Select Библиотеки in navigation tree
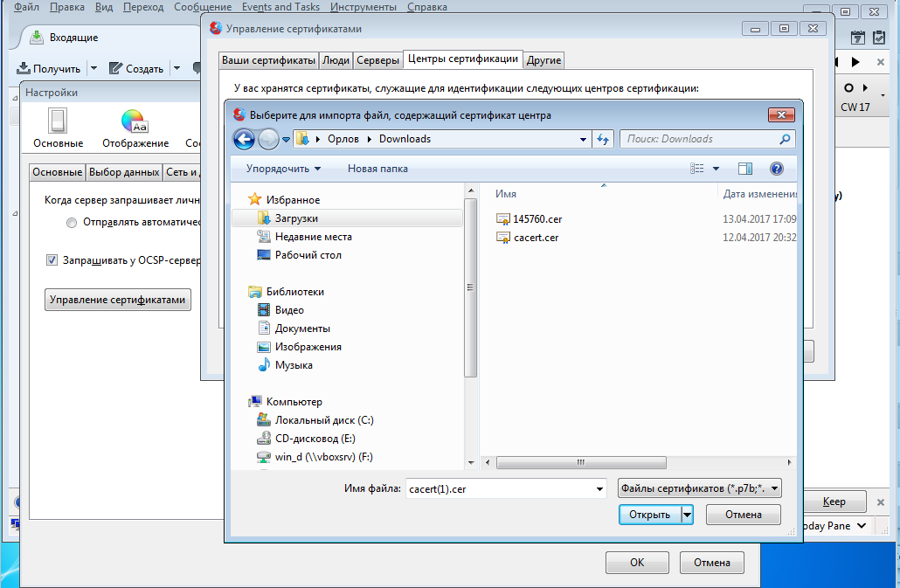The image size is (900, 588). coord(287,292)
